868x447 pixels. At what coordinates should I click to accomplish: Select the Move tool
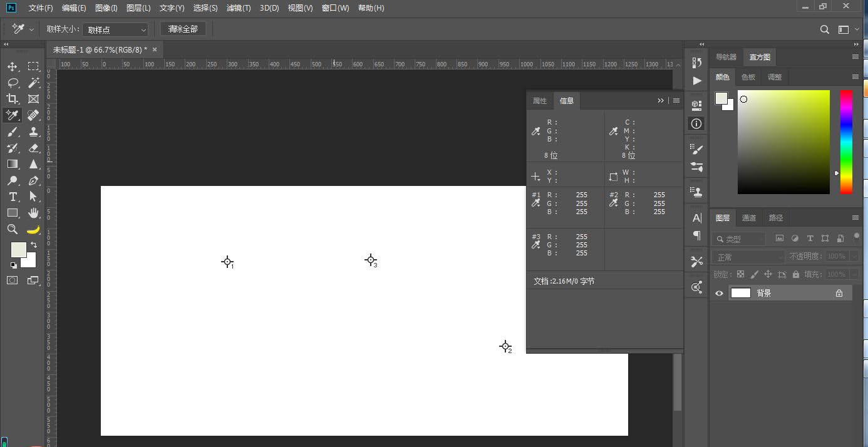click(13, 66)
